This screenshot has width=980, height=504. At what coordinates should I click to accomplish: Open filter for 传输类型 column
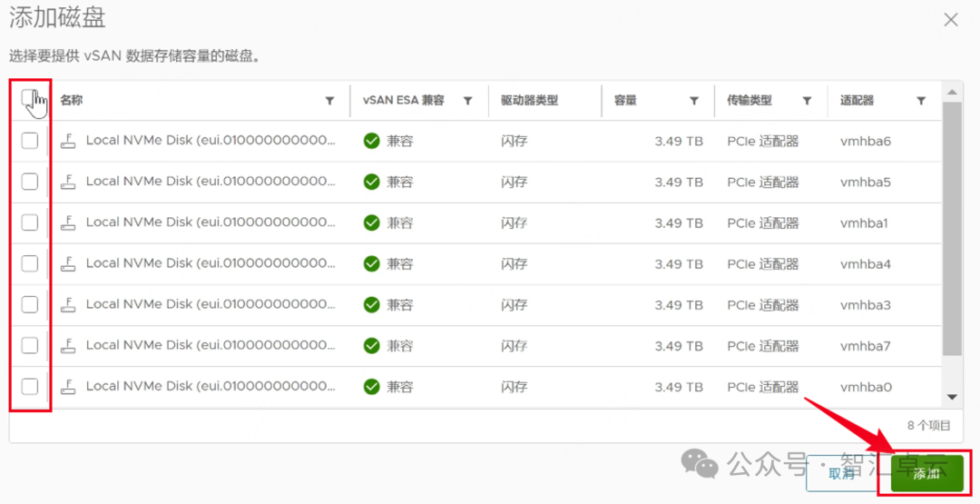pyautogui.click(x=807, y=101)
